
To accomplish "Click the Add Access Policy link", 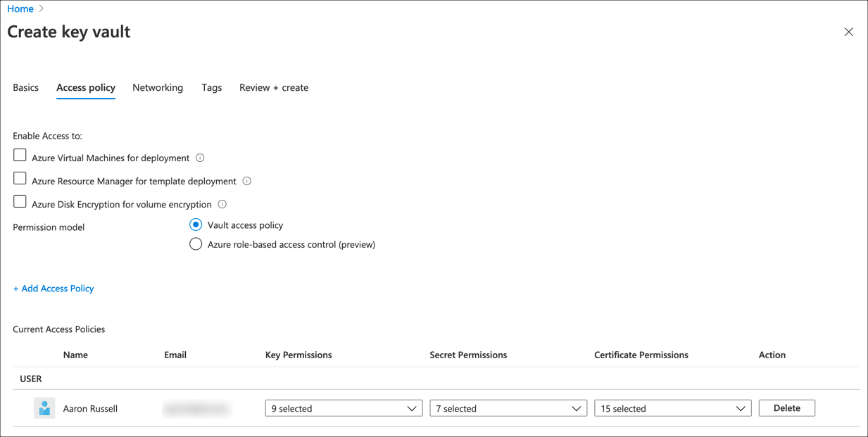I will (x=54, y=289).
